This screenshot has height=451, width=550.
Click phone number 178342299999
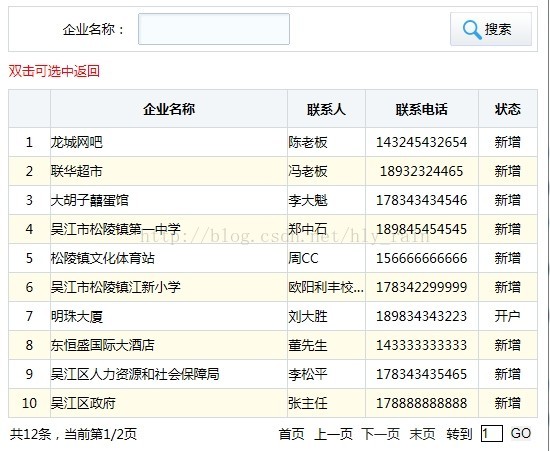coord(422,287)
